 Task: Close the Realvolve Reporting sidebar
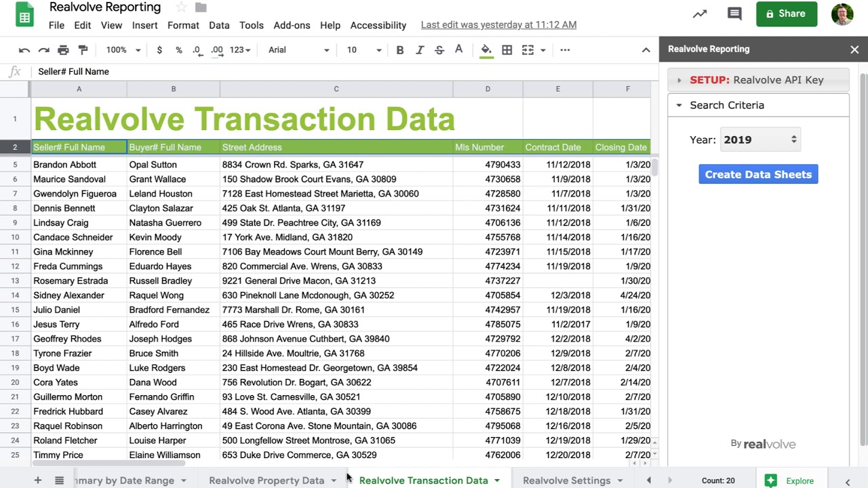tap(854, 49)
